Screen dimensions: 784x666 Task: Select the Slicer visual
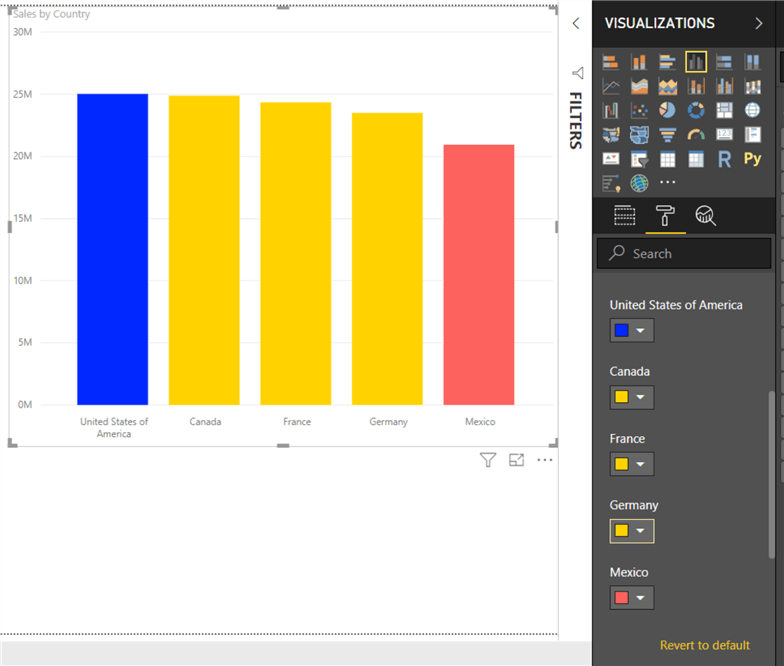pos(639,159)
